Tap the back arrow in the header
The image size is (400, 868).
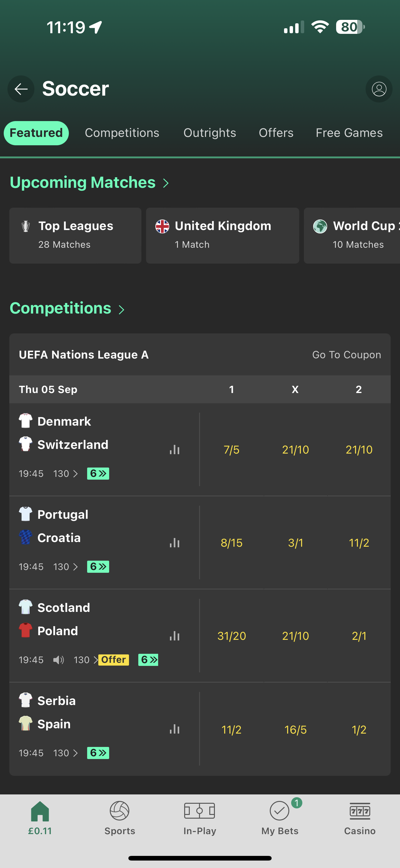point(20,89)
